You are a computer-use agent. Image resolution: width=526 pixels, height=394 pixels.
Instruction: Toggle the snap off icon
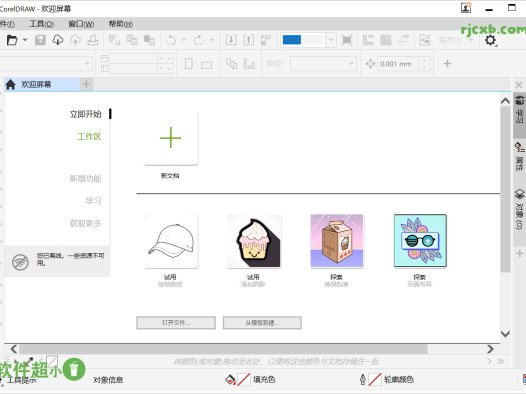click(425, 40)
